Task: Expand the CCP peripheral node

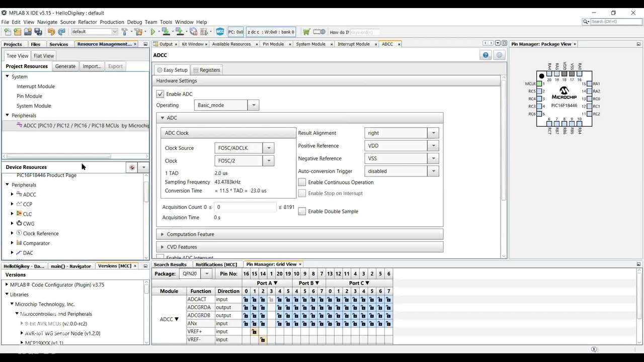Action: [x=12, y=204]
